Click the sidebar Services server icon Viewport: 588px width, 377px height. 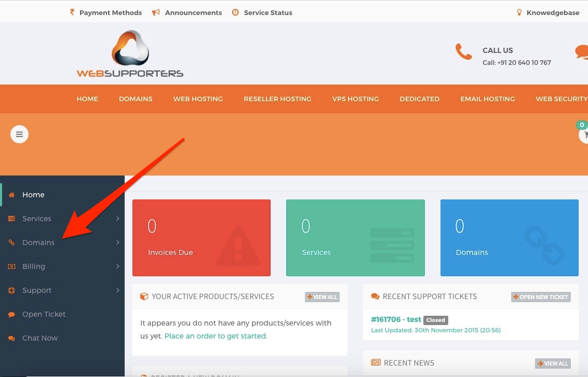point(11,219)
